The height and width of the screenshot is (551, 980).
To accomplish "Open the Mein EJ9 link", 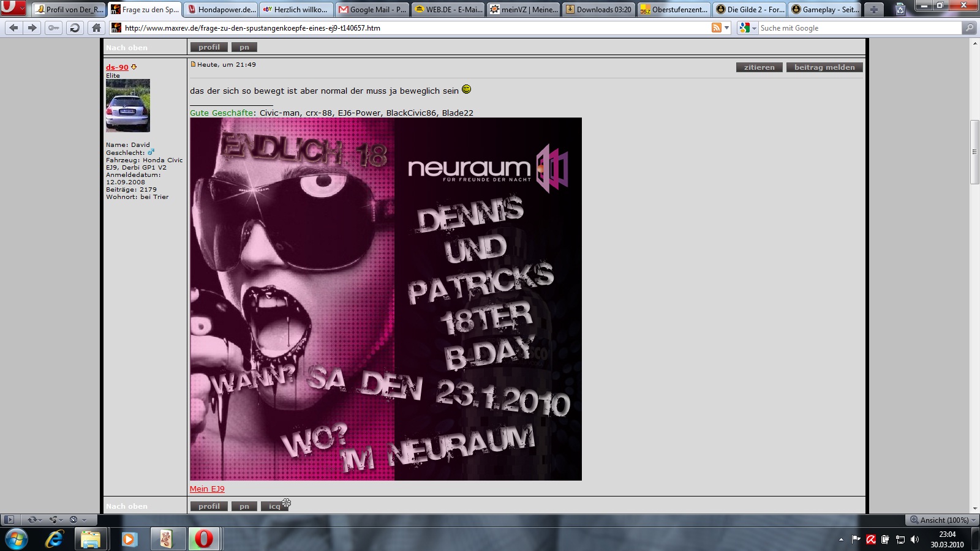I will [207, 489].
